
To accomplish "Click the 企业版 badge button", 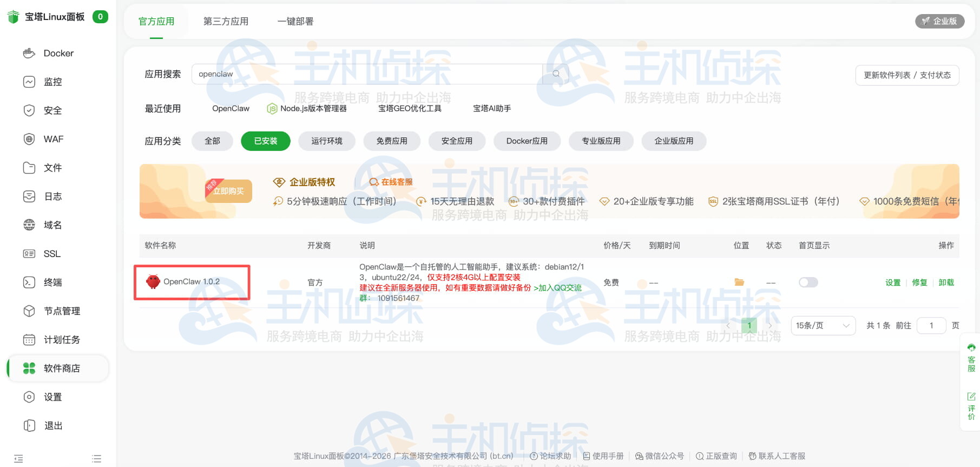I will coord(939,21).
